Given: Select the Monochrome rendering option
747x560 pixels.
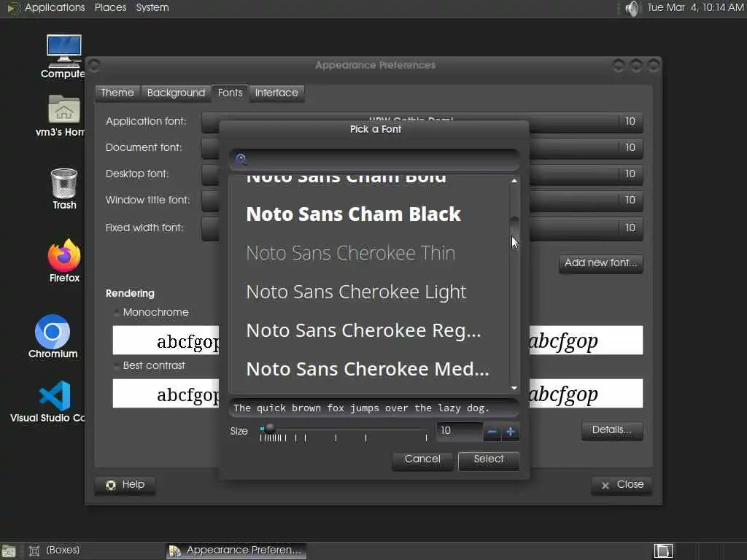Looking at the screenshot, I should 152,312.
